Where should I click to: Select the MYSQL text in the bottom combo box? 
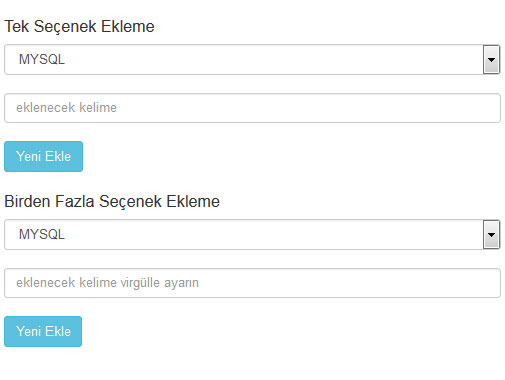[42, 234]
